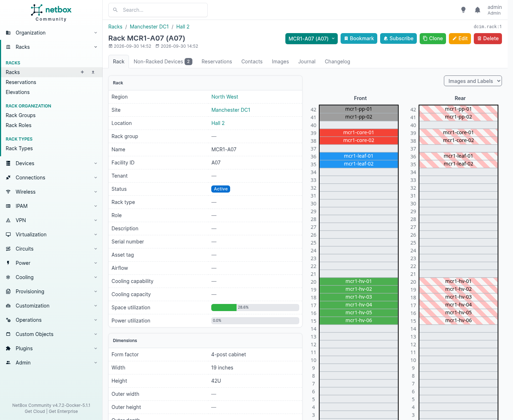Screen dimensions: 513x420
Task: Click the VPN sidebar icon
Action: (8, 220)
